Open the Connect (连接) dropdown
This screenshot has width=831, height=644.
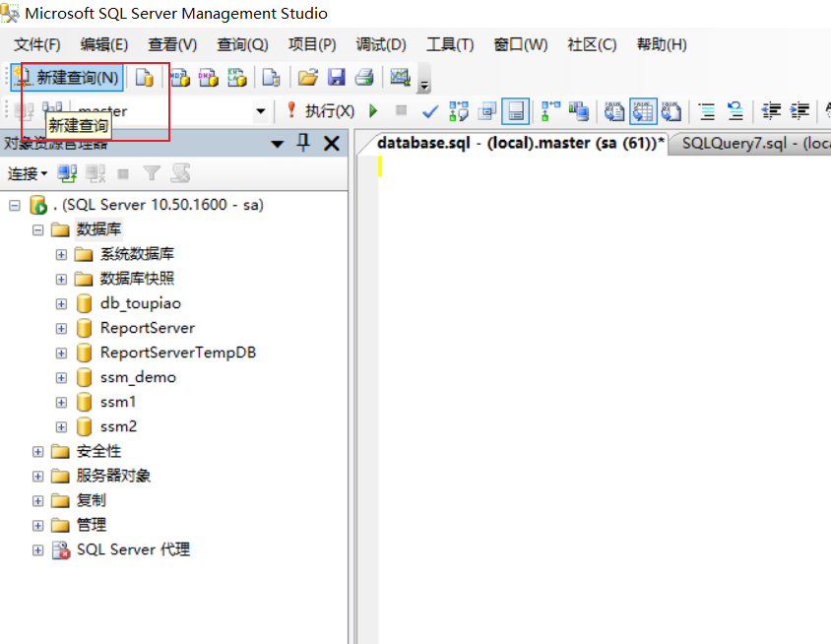point(27,173)
